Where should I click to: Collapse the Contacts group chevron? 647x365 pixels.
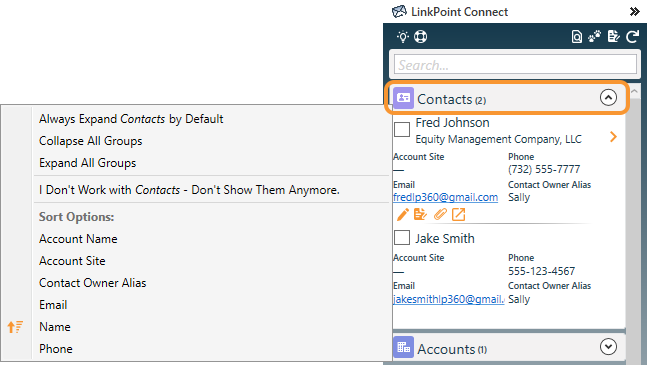click(608, 98)
